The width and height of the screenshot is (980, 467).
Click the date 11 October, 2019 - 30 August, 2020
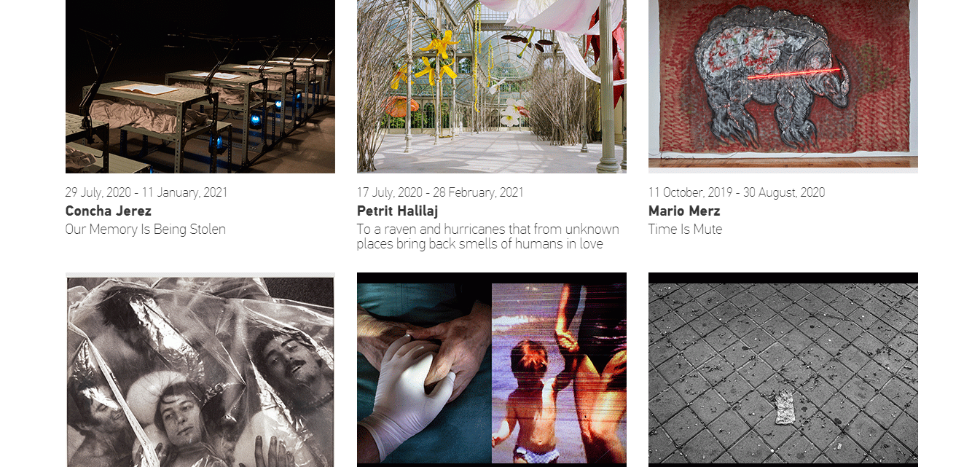737,193
